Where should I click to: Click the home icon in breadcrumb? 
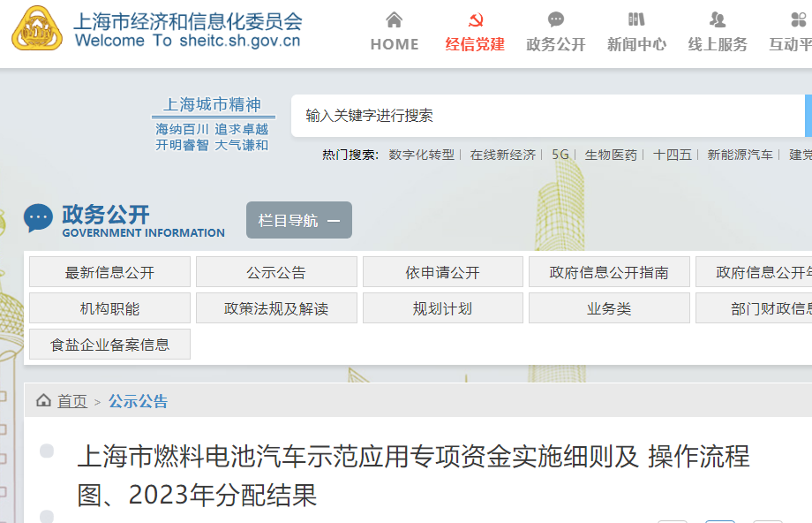pyautogui.click(x=43, y=401)
